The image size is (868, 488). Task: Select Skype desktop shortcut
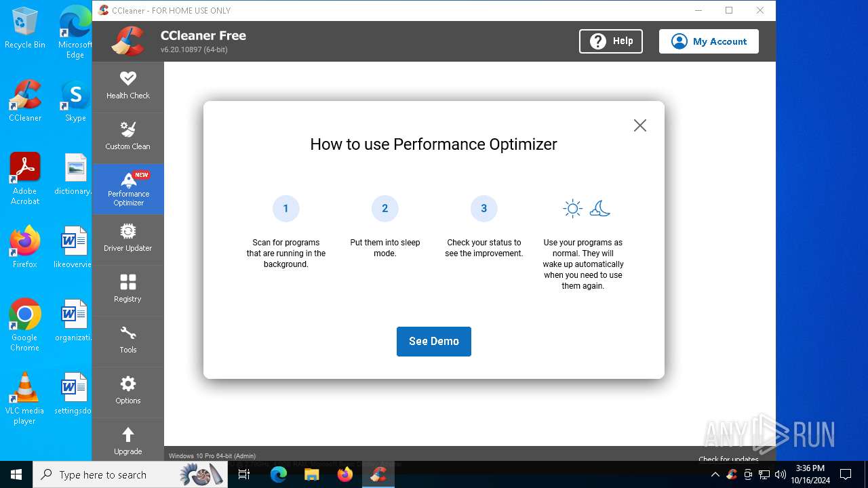tap(75, 101)
